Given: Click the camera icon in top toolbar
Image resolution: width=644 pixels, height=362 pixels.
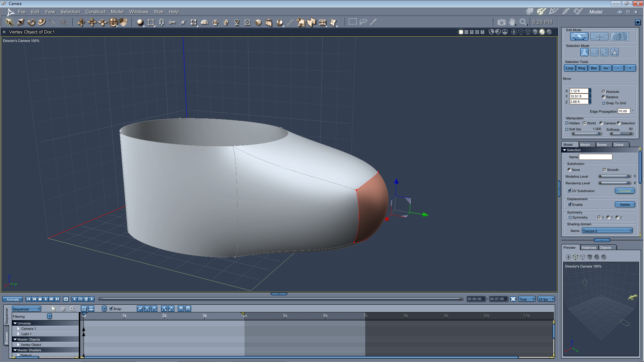Looking at the screenshot, I should coord(501,22).
